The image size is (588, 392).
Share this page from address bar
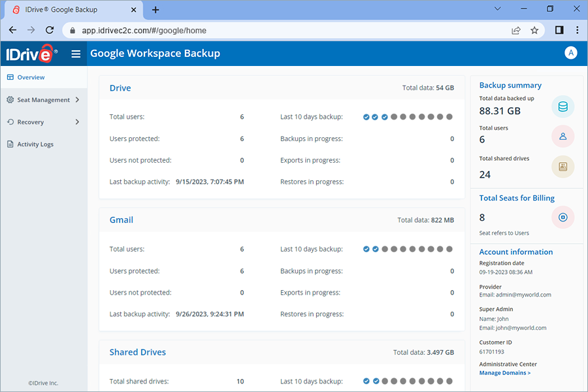point(516,31)
